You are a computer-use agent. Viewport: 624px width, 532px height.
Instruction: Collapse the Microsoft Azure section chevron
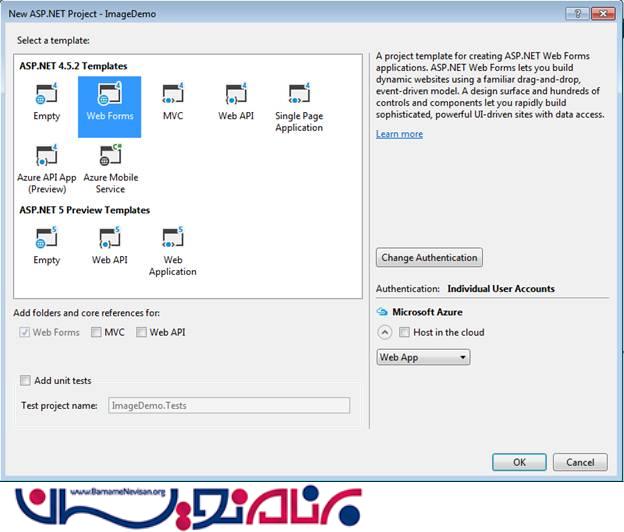click(x=384, y=332)
